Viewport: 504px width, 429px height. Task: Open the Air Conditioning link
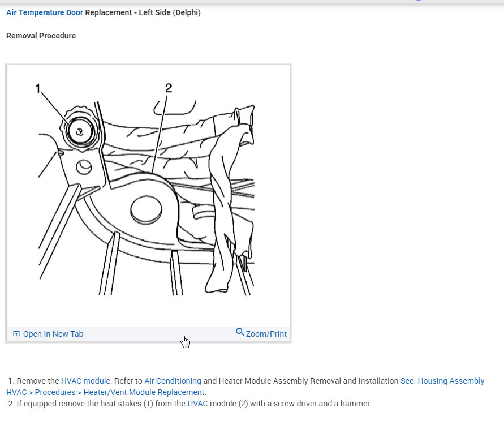coord(173,381)
